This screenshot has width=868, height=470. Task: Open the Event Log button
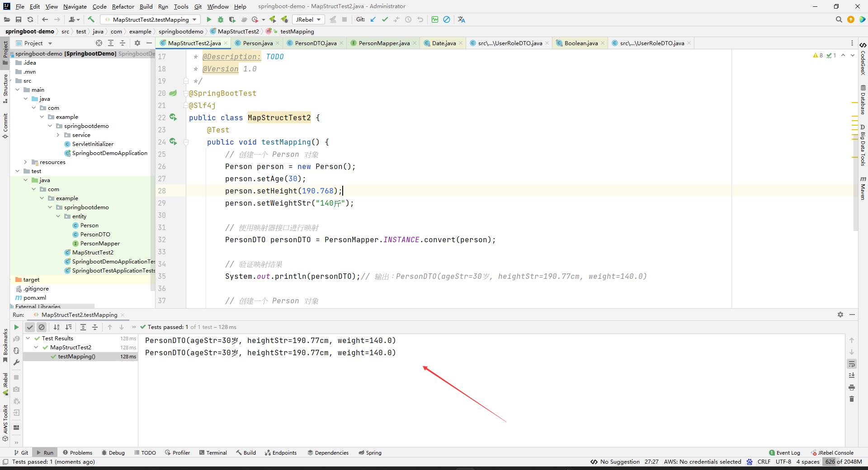(x=784, y=452)
